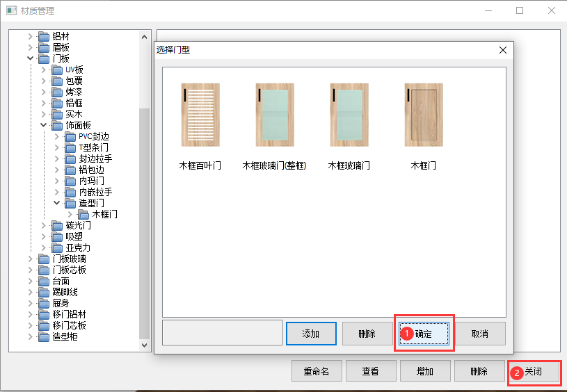
Task: Expand the 眉板 tree node
Action: (31, 47)
